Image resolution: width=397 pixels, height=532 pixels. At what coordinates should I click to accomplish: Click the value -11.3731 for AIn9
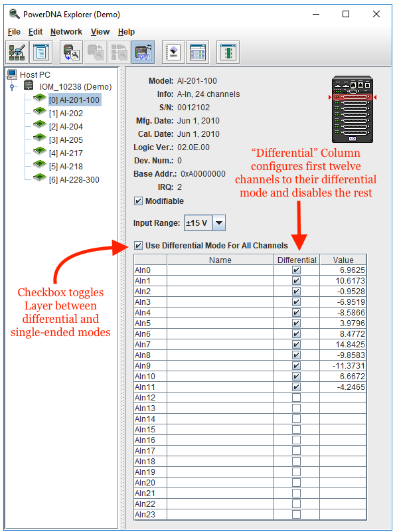(x=349, y=366)
